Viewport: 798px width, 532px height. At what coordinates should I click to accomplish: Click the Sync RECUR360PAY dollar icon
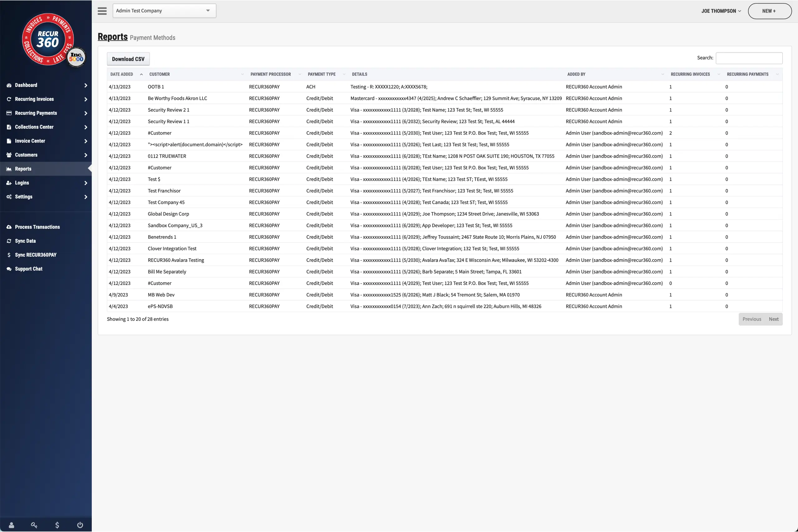[x=9, y=255]
